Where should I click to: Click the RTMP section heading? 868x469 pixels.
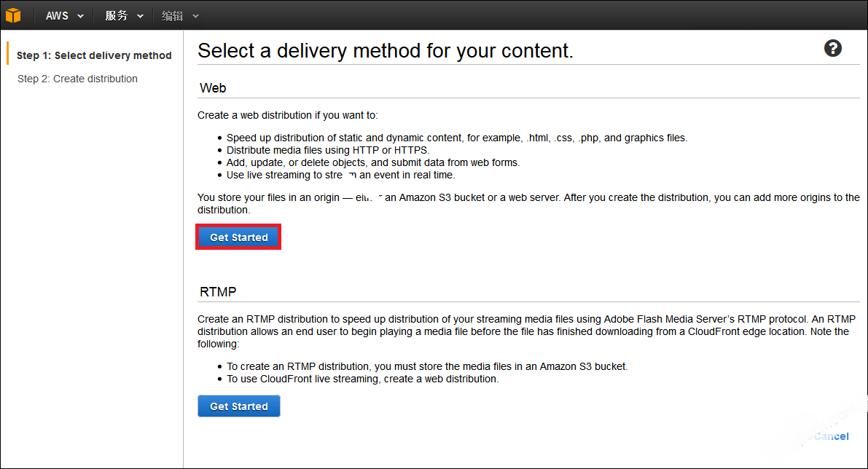point(218,291)
